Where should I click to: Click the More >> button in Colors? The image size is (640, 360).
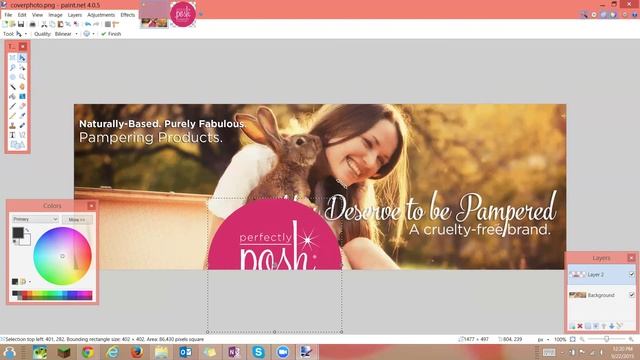pos(77,219)
